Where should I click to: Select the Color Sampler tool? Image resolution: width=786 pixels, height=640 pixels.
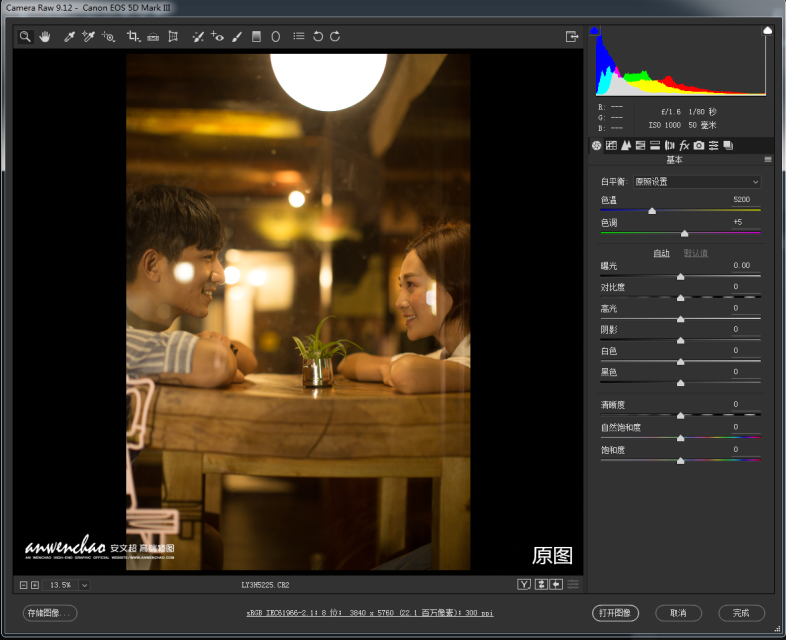89,37
